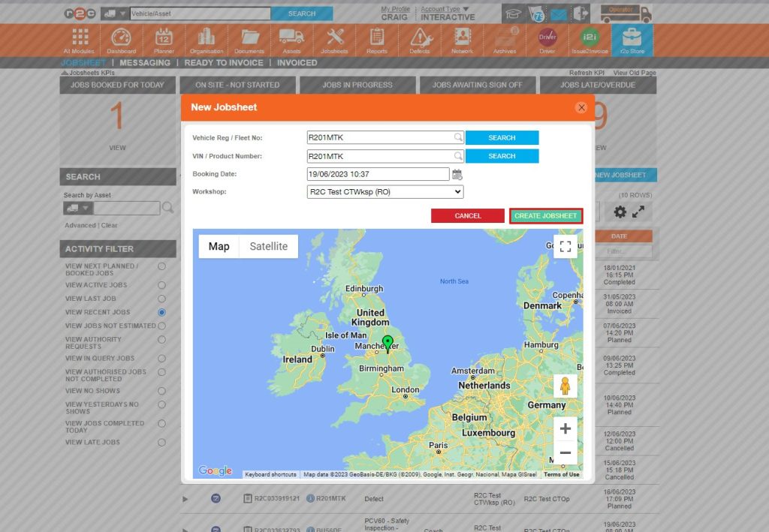
Task: Open the Issue2Invoice module icon
Action: 589,36
